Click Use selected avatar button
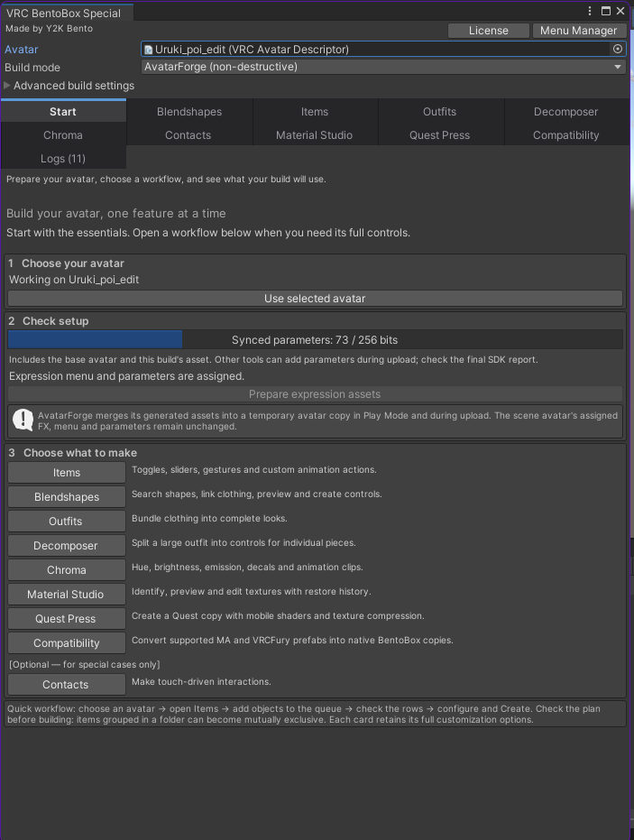634x840 pixels. 315,299
